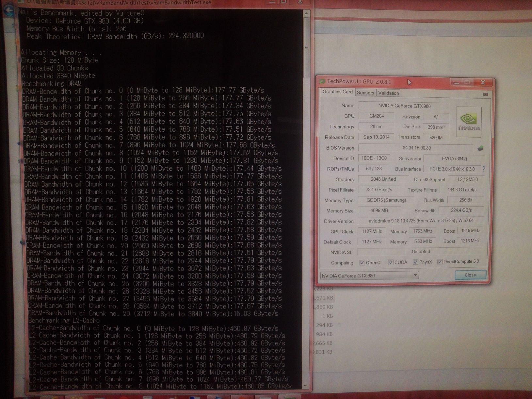Viewport: 532px width, 399px height.
Task: Click the Transistors field showing 5200M
Action: pyautogui.click(x=436, y=138)
